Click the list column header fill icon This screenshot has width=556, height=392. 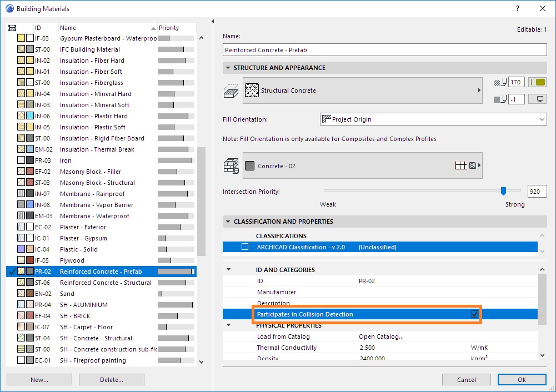(x=12, y=28)
